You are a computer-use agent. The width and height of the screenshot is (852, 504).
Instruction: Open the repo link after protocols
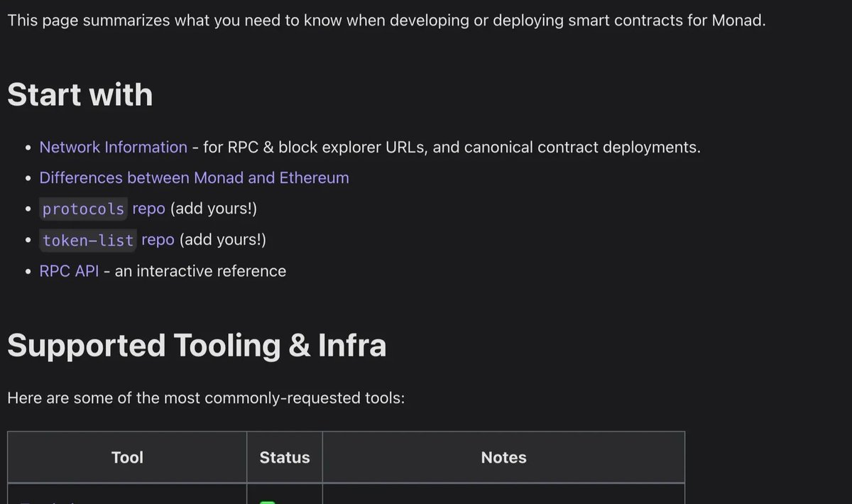point(148,209)
